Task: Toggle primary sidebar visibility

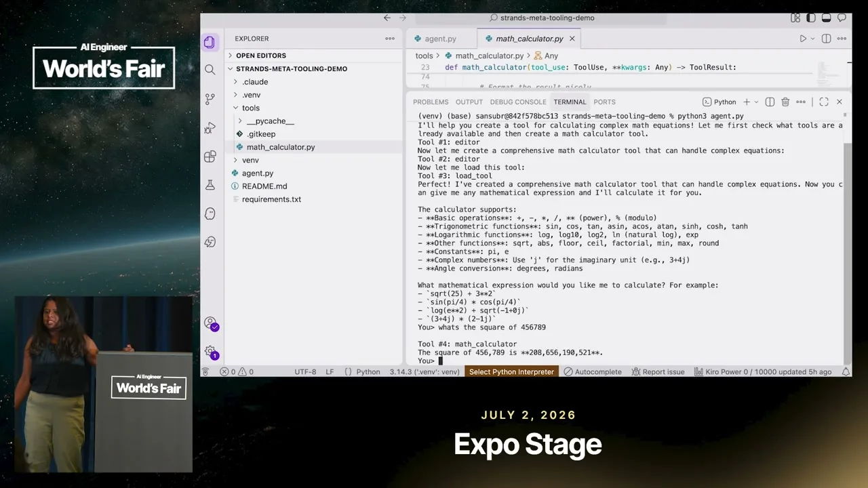Action: [811, 18]
